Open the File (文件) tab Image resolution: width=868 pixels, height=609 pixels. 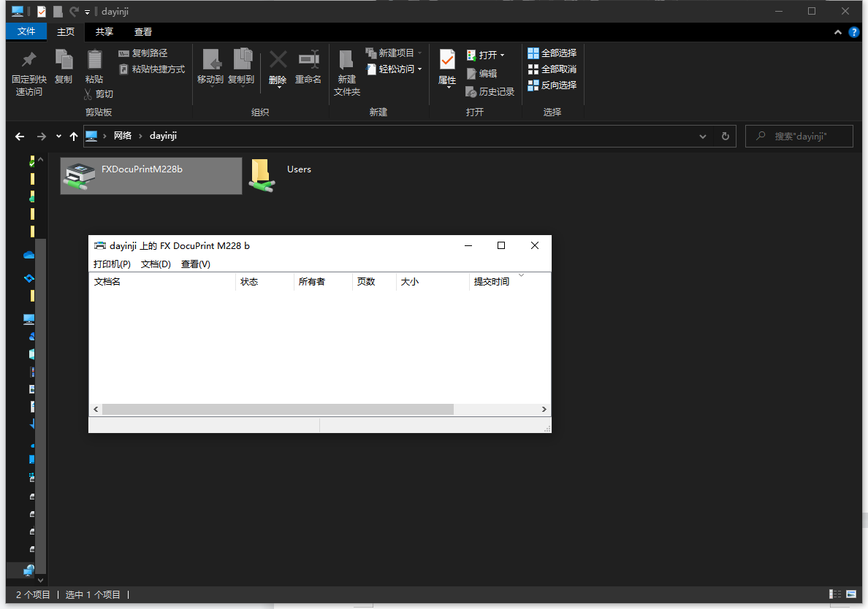pyautogui.click(x=26, y=31)
